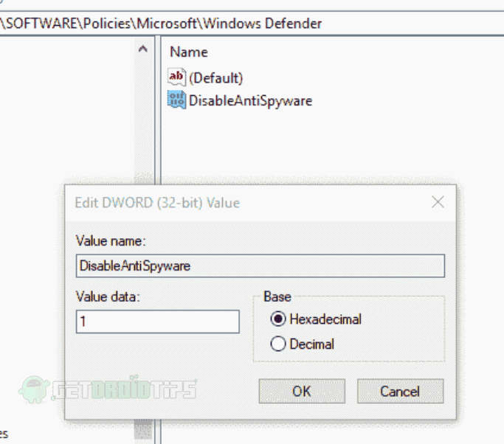Click the greyed Value name field
Viewport: 504px width, 444px height.
(x=260, y=266)
